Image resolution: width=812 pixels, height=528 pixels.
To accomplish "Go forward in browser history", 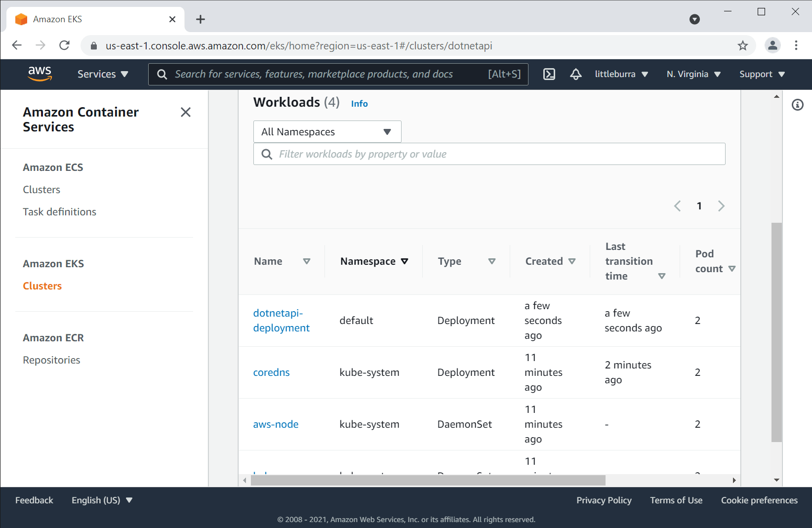I will tap(41, 45).
